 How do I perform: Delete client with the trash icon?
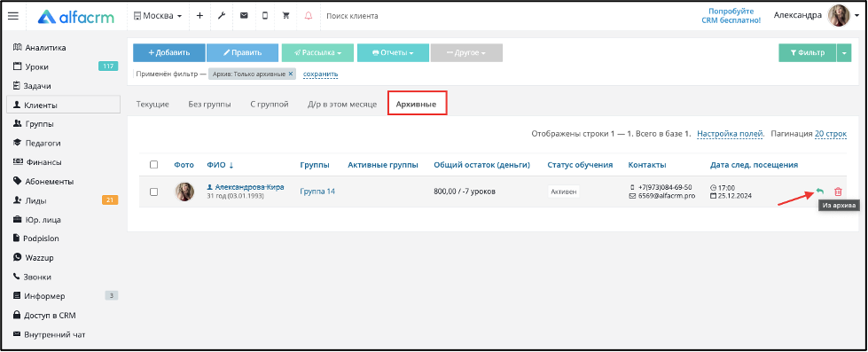point(838,192)
